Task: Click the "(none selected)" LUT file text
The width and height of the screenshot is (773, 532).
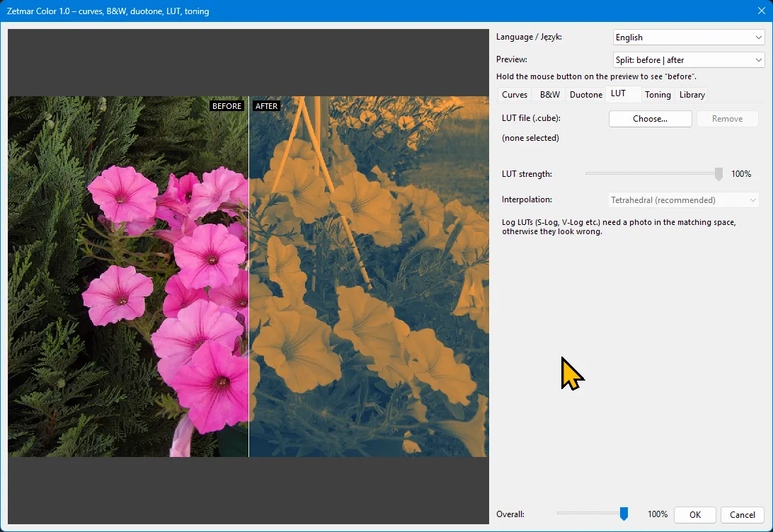Action: (x=530, y=138)
